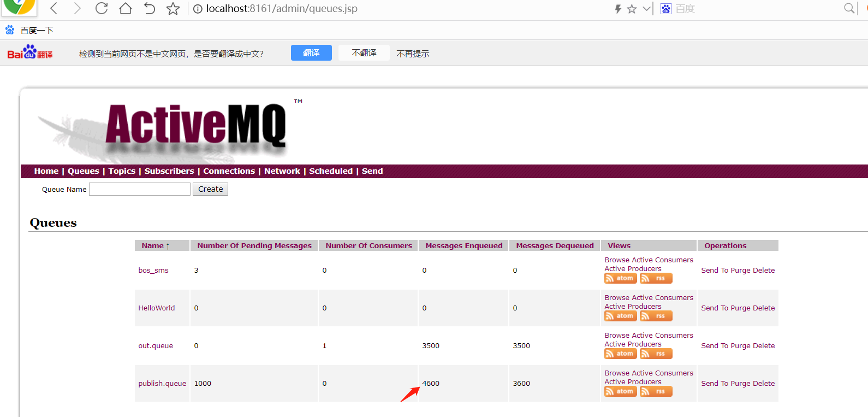Open the Home menu item

pyautogui.click(x=46, y=171)
